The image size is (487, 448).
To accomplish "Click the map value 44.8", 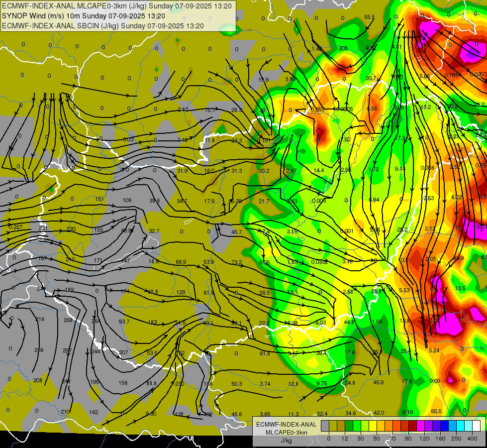I will tap(349, 322).
